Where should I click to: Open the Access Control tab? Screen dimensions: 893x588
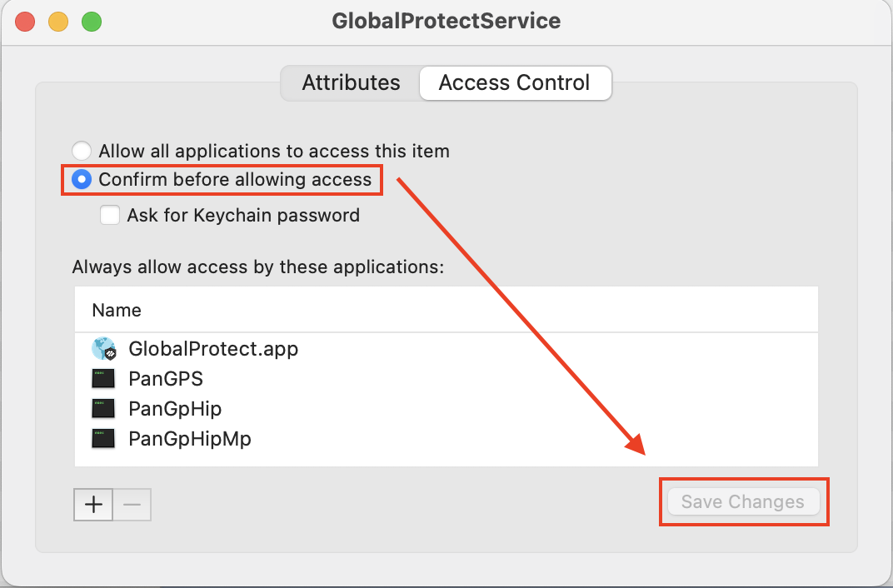click(515, 82)
